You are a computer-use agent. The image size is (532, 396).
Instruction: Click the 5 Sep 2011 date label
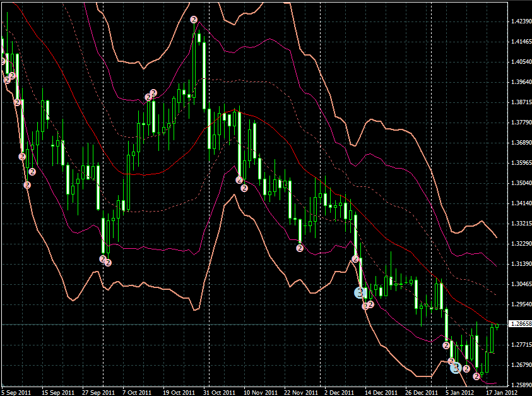16,392
